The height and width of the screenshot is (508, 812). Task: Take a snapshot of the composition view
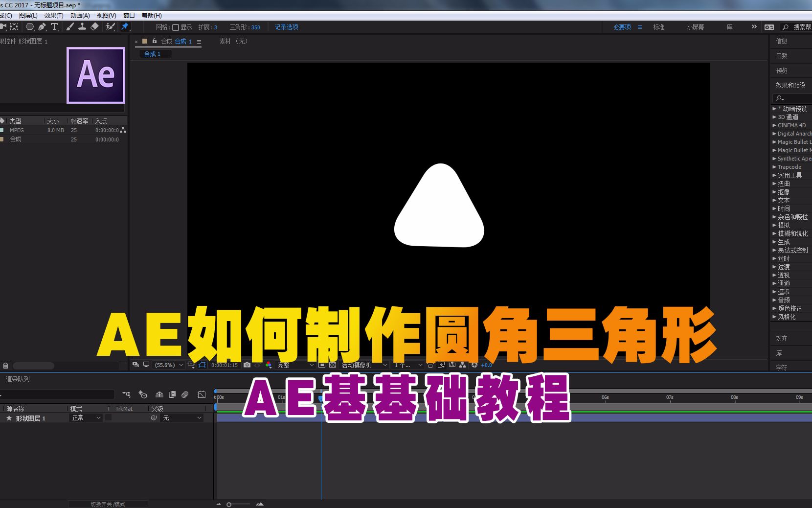247,365
